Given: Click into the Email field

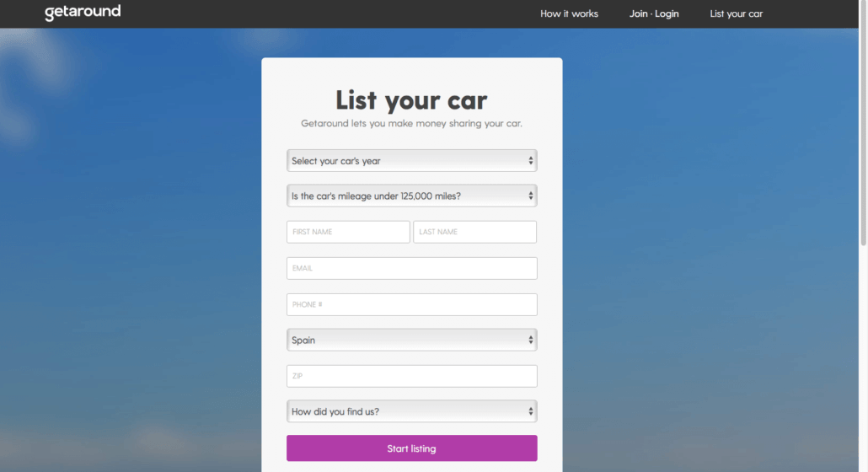Looking at the screenshot, I should pos(411,268).
